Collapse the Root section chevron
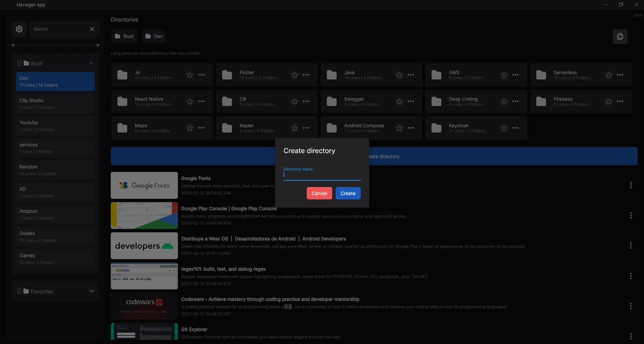The image size is (644, 344). [x=91, y=63]
